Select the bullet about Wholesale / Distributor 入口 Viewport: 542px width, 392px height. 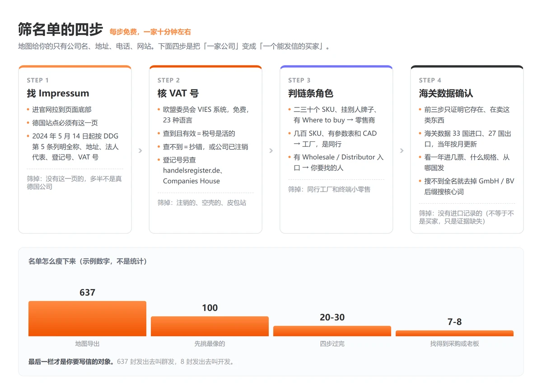[339, 163]
